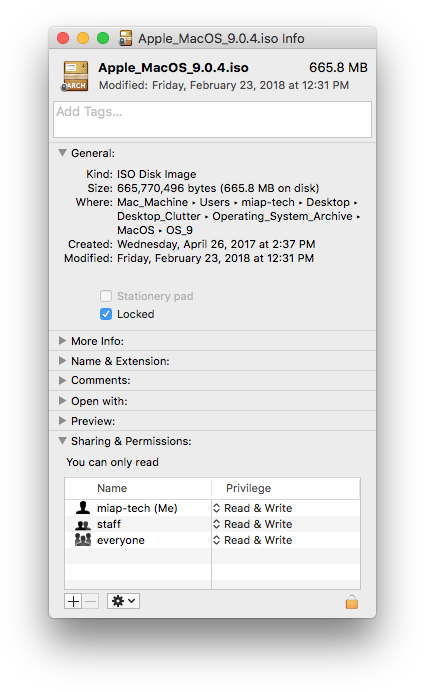
Task: Click the ISO archive file icon in header
Action: [75, 76]
